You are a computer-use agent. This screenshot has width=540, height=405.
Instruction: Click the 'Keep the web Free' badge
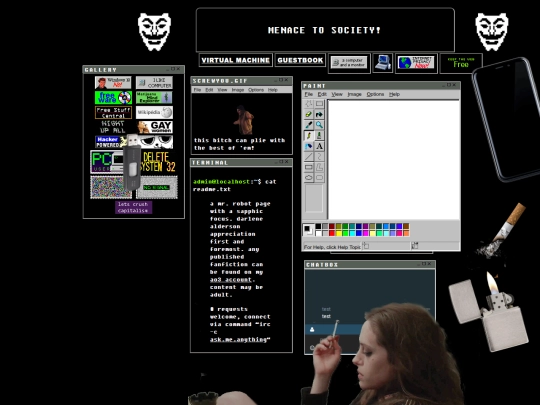pyautogui.click(x=461, y=63)
